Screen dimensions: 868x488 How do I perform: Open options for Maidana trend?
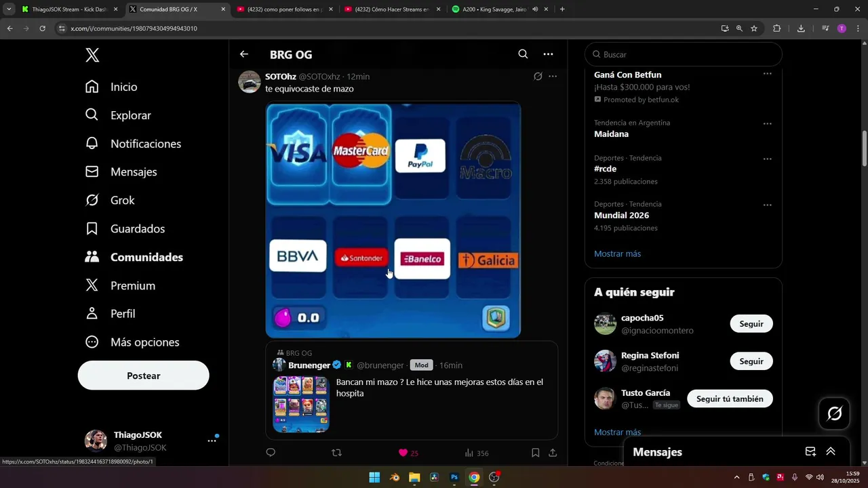(x=767, y=124)
